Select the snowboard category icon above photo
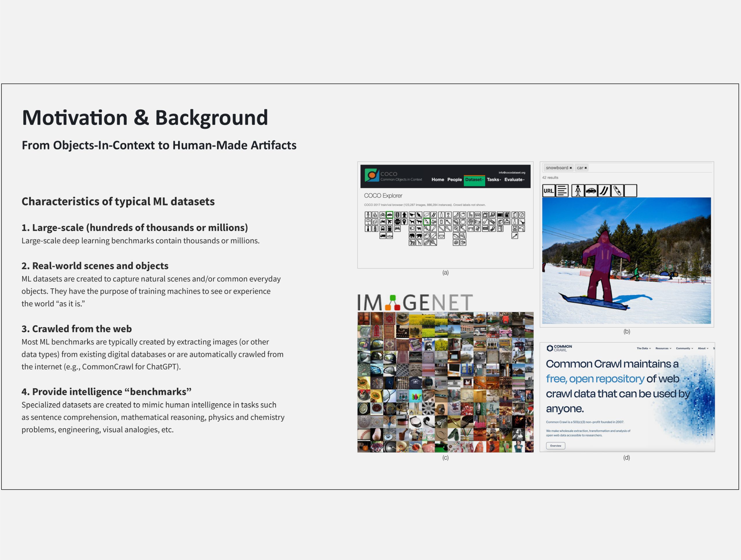This screenshot has height=560, width=741. point(617,191)
